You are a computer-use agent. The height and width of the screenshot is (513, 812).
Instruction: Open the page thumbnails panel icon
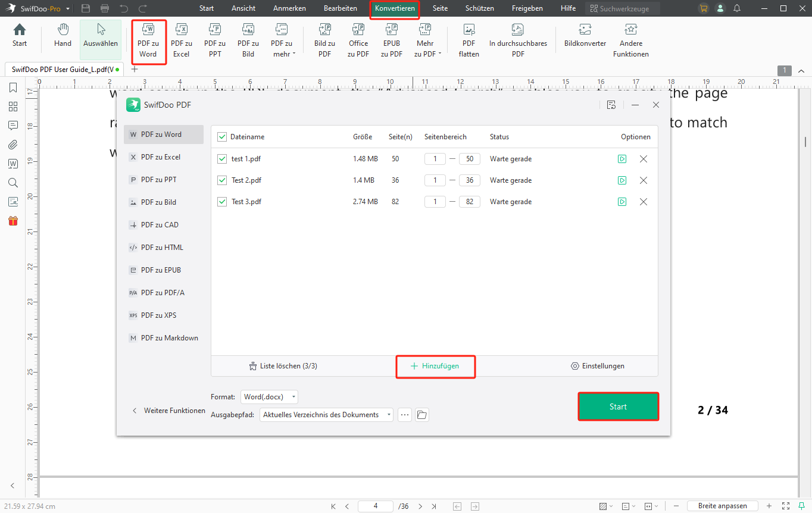pyautogui.click(x=13, y=107)
